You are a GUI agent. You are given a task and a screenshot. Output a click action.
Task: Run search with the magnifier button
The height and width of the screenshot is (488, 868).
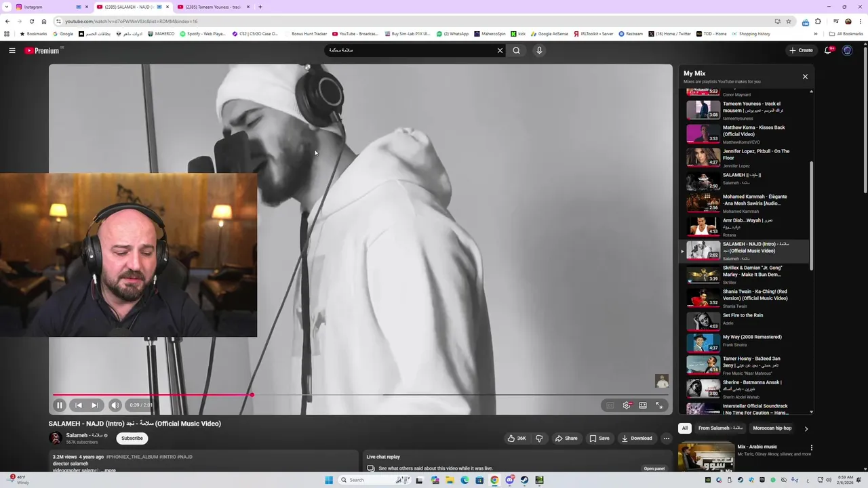(516, 50)
